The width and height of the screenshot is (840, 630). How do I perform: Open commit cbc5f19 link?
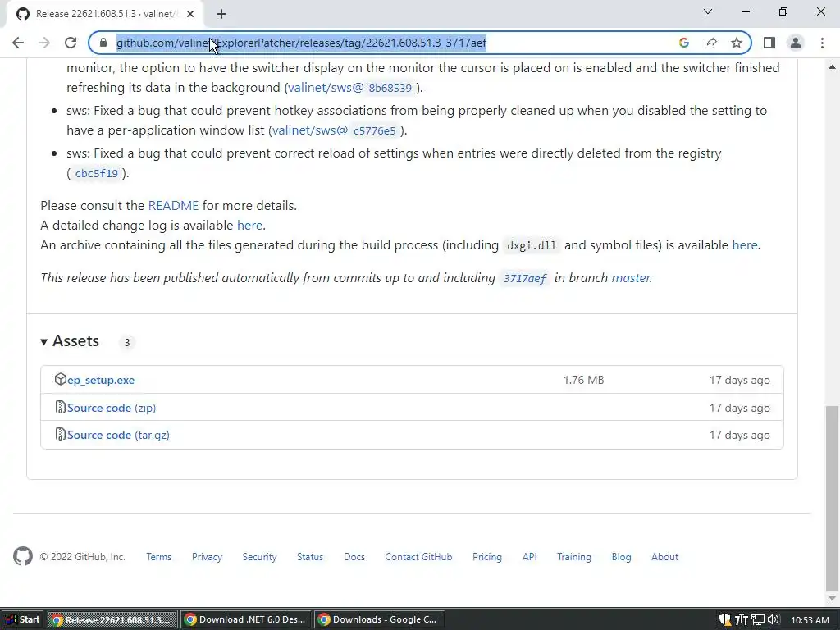tap(97, 173)
